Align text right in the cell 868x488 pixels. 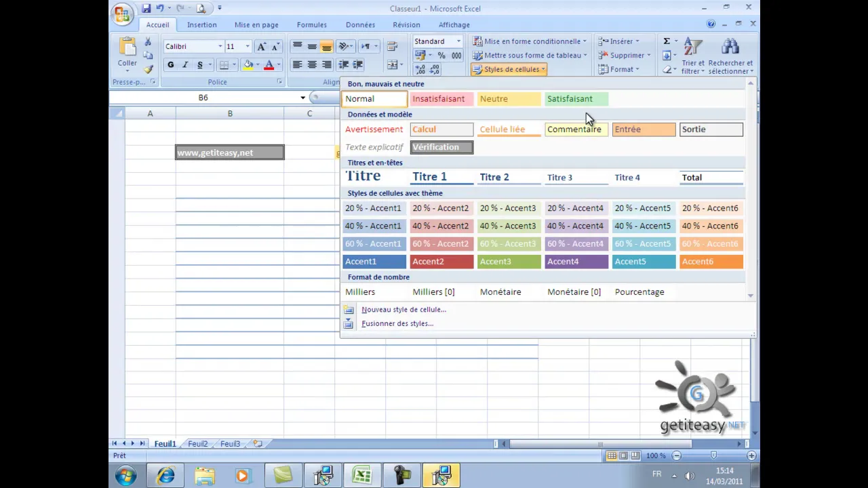(327, 64)
